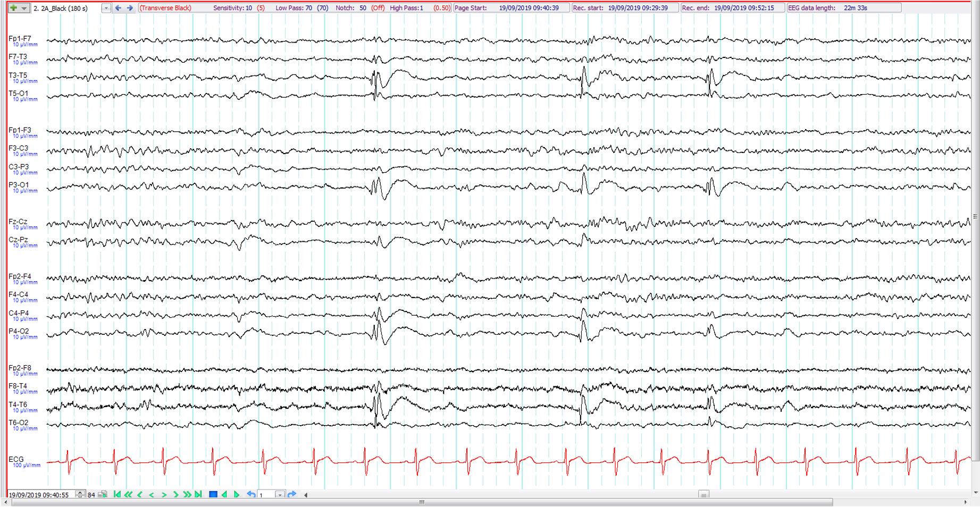The width and height of the screenshot is (980, 507).
Task: Select the P4-O2 channel label
Action: tap(19, 331)
